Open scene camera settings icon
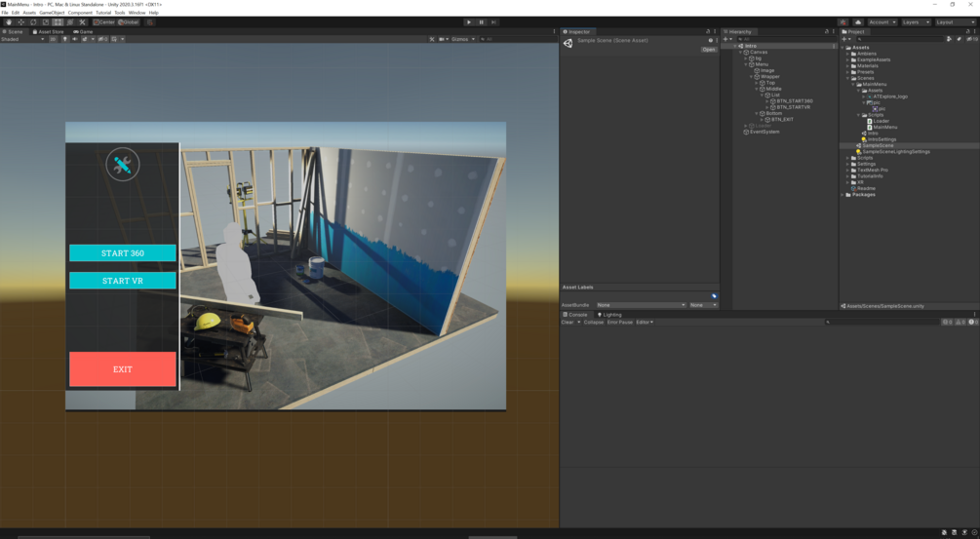The image size is (980, 539). (x=443, y=39)
